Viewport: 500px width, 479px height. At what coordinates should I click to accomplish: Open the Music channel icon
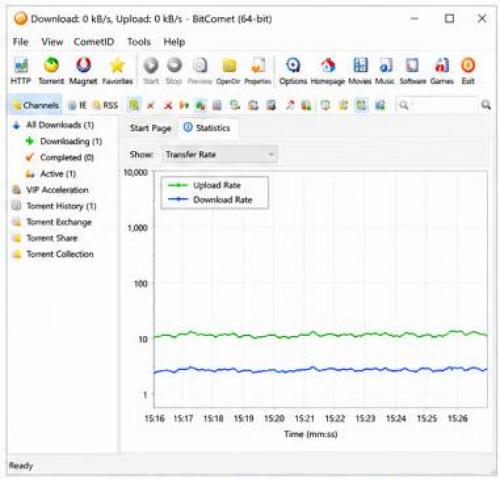click(385, 71)
